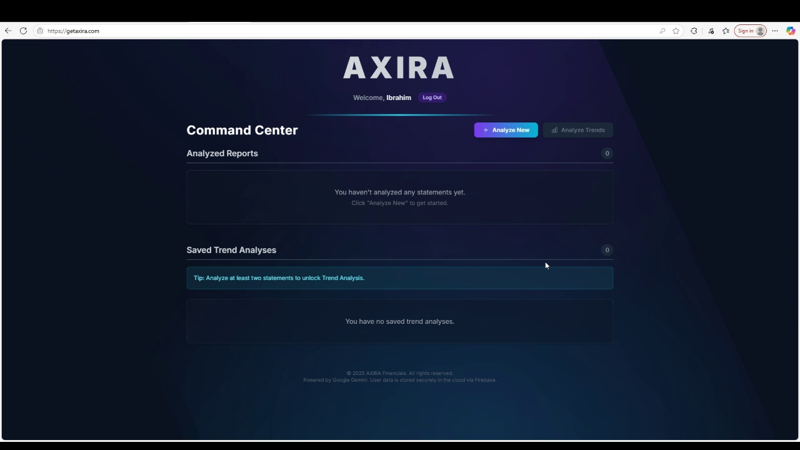Screen dimensions: 800x450
Task: Click the Trend Analysis tip banner
Action: coord(399,278)
